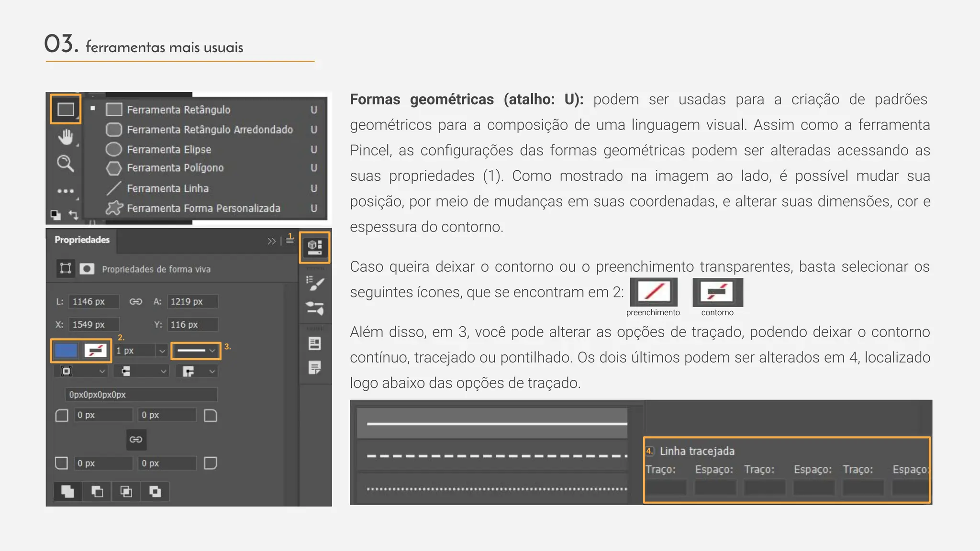Click the top-left corner radius icon

click(62, 415)
